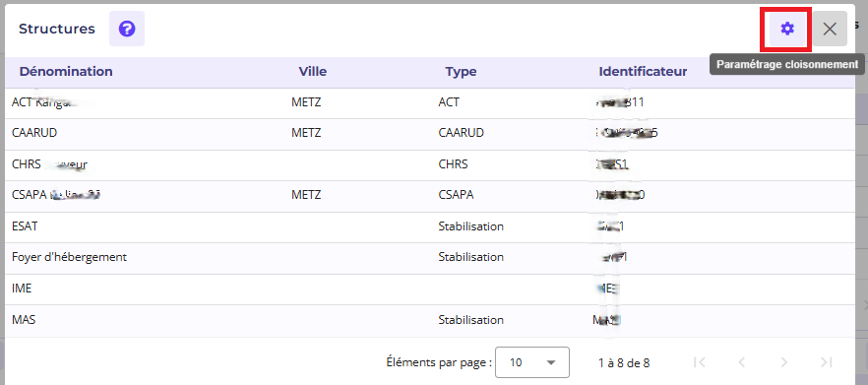Jump to last page of results

tap(827, 362)
